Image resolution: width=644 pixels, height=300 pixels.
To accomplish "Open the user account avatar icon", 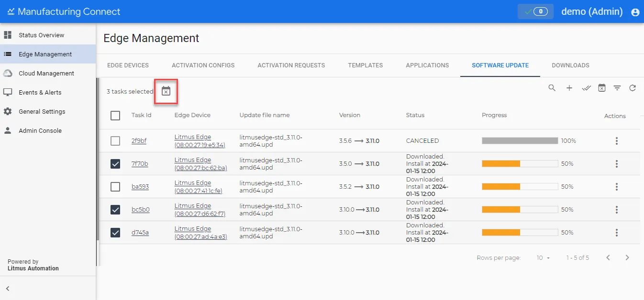I will 635,12.
